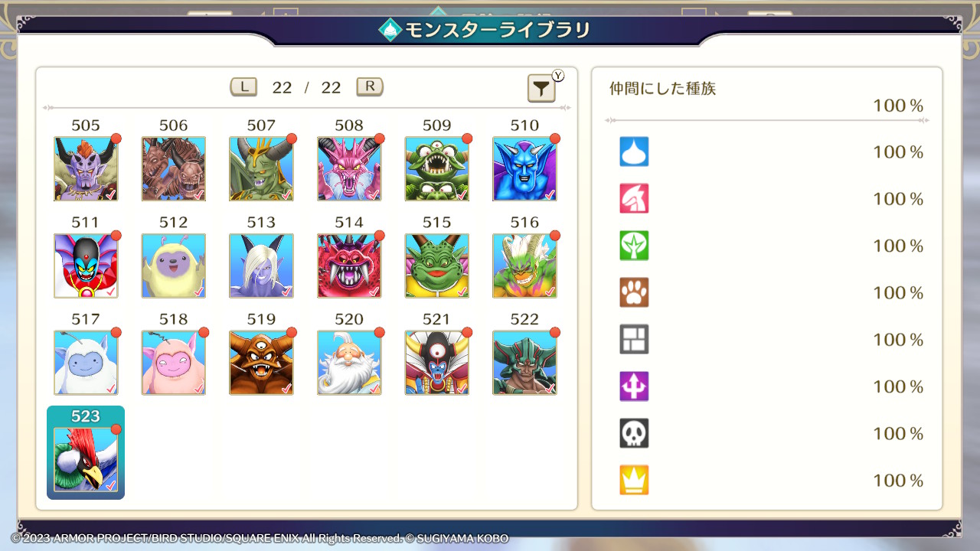Select the gold crown family icon
Viewport: 980px width, 551px height.
coord(634,480)
